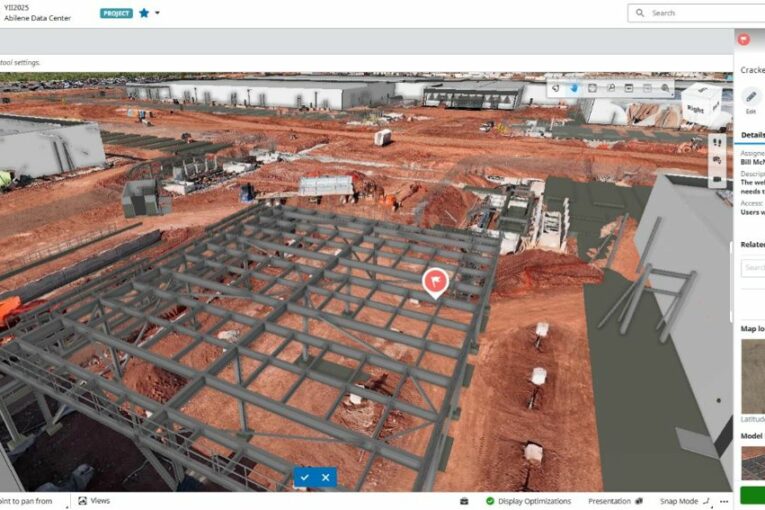Image resolution: width=765 pixels, height=510 pixels.
Task: Click the toolbox icon in status bar
Action: click(464, 501)
